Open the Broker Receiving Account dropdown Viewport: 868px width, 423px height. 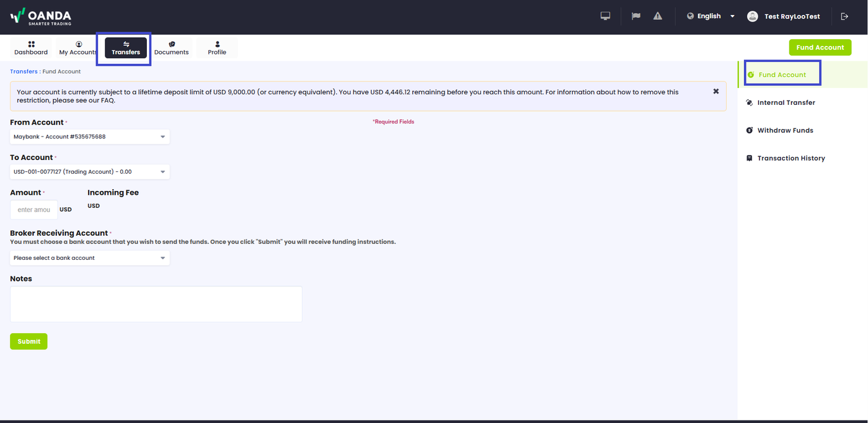coord(90,258)
